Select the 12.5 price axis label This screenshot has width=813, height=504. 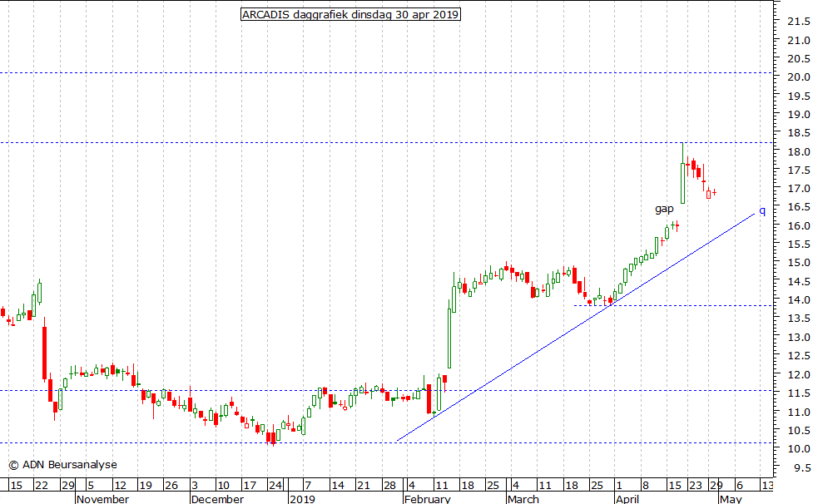tap(799, 356)
